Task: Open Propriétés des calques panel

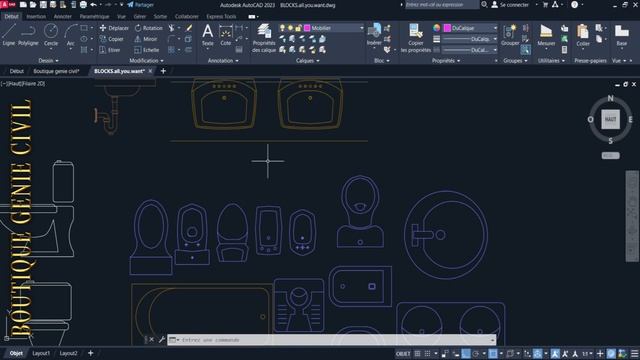Action: [264, 38]
